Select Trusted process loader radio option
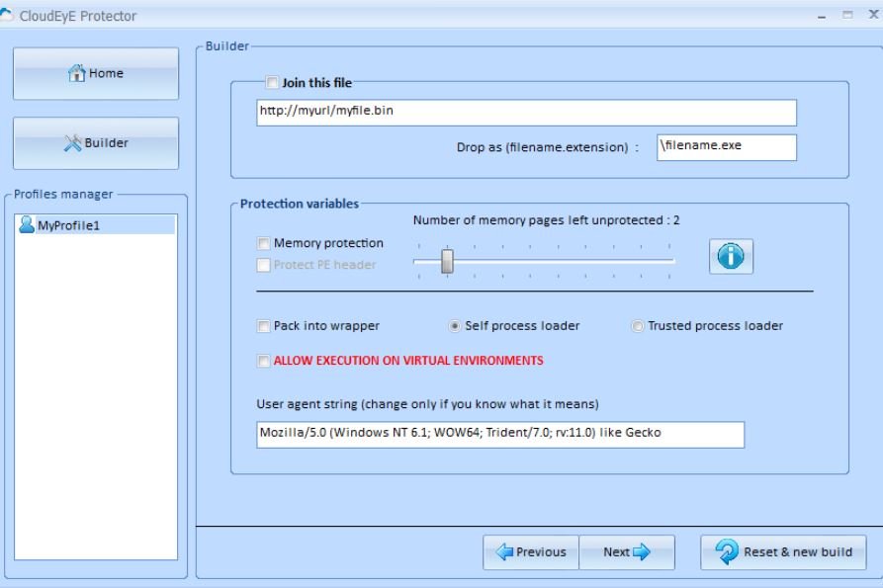The width and height of the screenshot is (883, 588). (x=638, y=326)
